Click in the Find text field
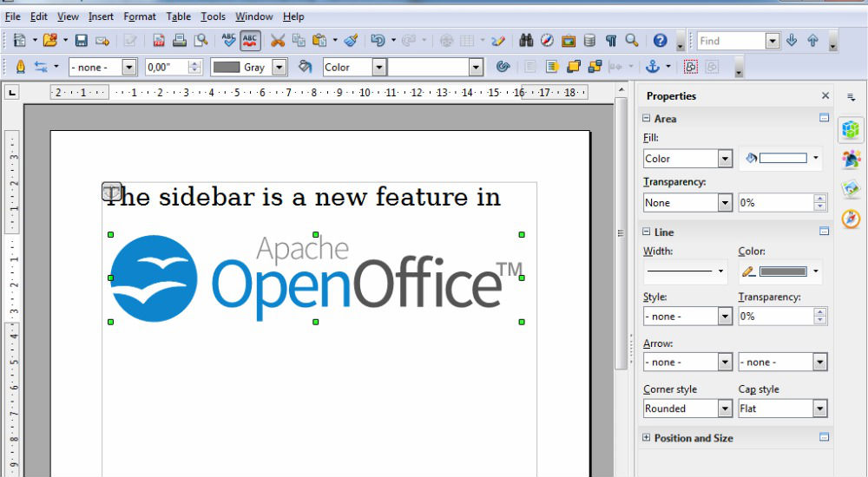Screen dimensions: 868x477 [731, 41]
